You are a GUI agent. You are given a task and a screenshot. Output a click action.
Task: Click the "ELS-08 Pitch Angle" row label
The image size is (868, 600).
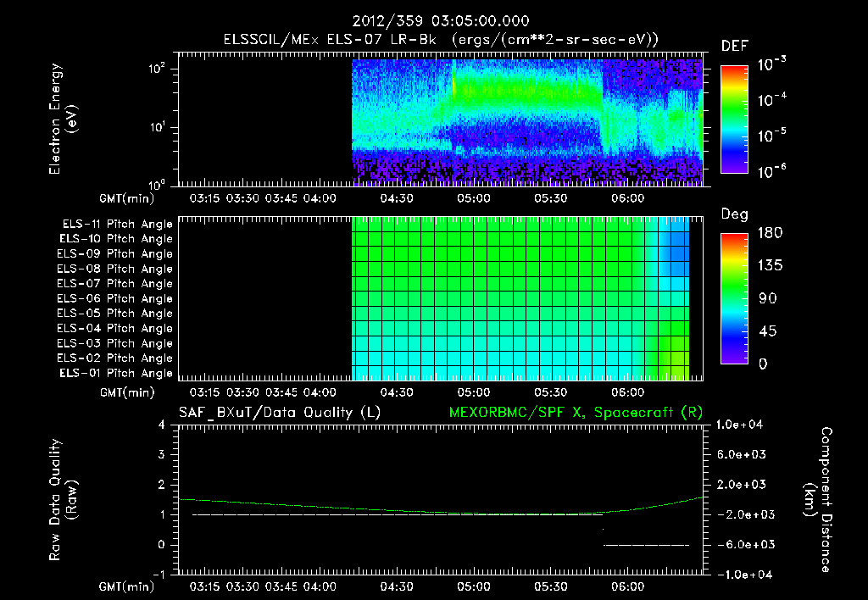(114, 269)
